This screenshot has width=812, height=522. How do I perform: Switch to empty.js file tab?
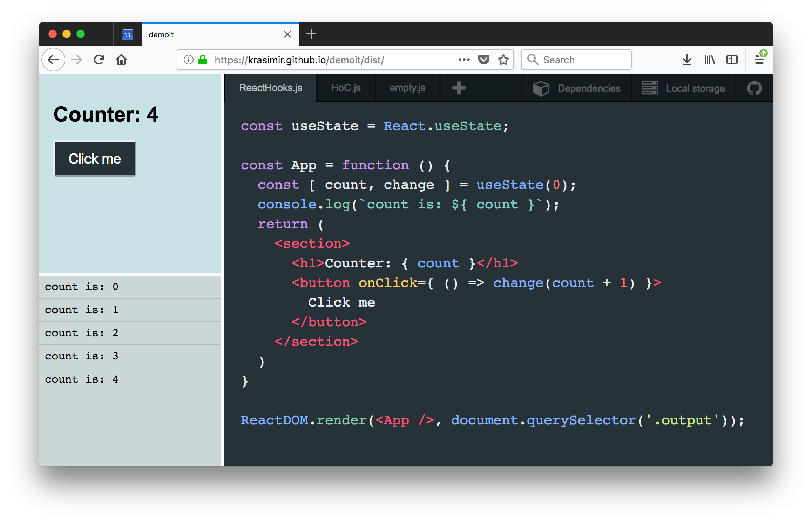[407, 88]
